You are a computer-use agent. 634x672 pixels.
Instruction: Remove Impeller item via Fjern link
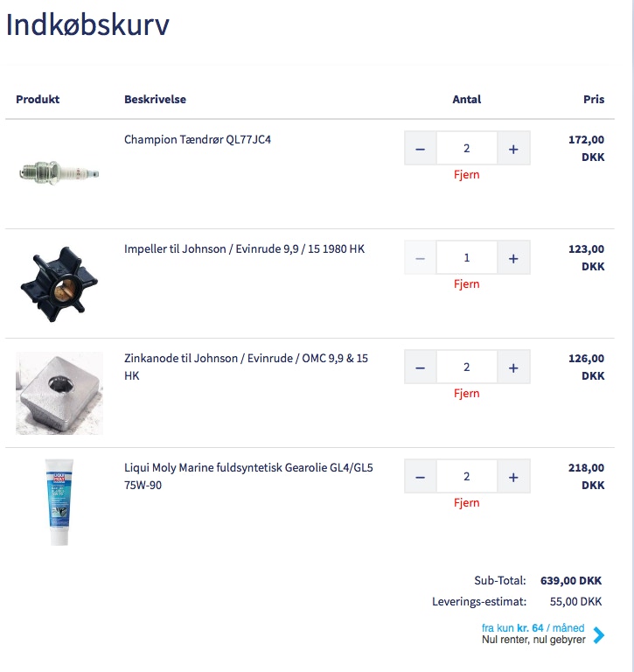pyautogui.click(x=466, y=284)
